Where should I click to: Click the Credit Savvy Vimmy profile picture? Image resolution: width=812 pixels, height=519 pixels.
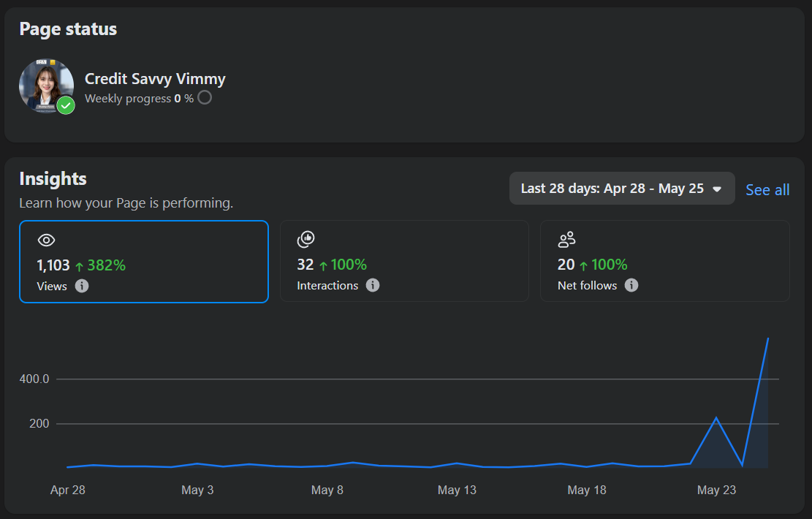click(47, 86)
